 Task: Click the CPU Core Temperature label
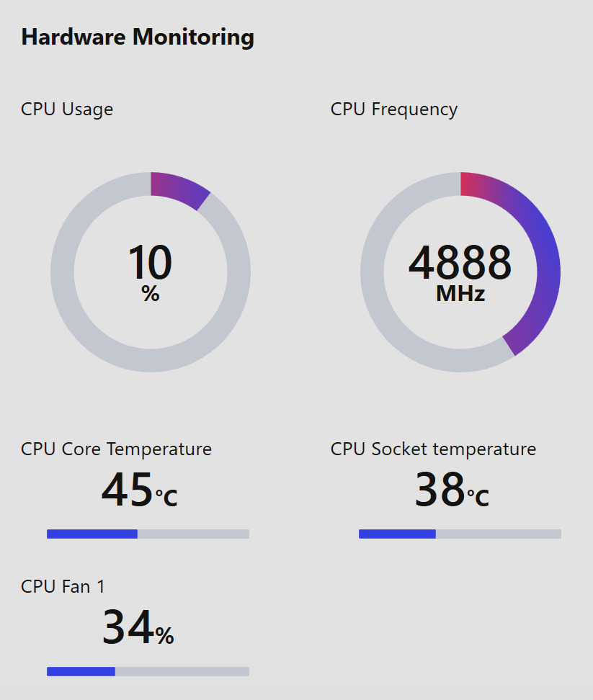116,449
